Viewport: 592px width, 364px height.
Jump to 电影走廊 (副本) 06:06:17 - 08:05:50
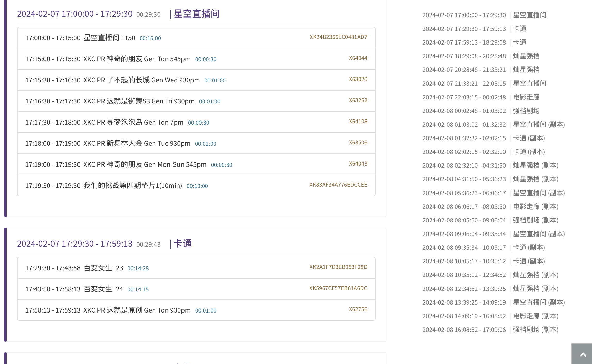[x=490, y=207]
